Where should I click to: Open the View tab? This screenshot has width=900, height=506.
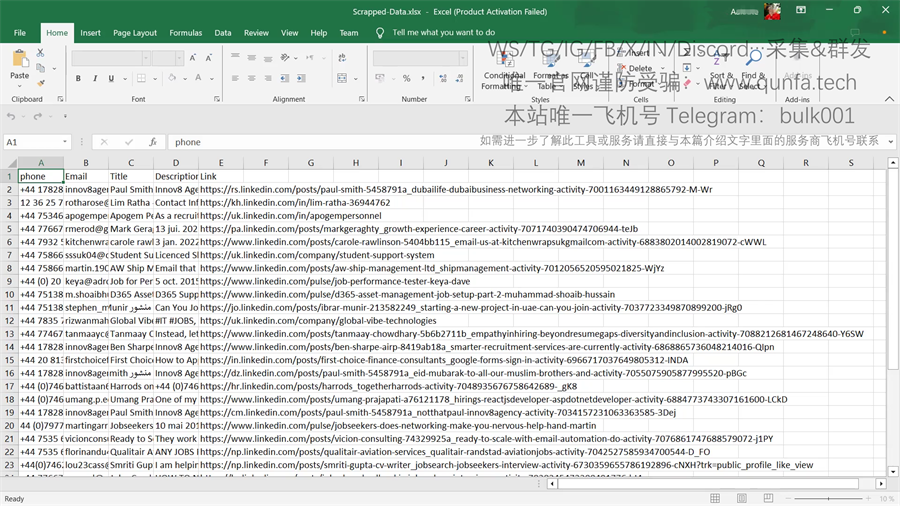289,33
